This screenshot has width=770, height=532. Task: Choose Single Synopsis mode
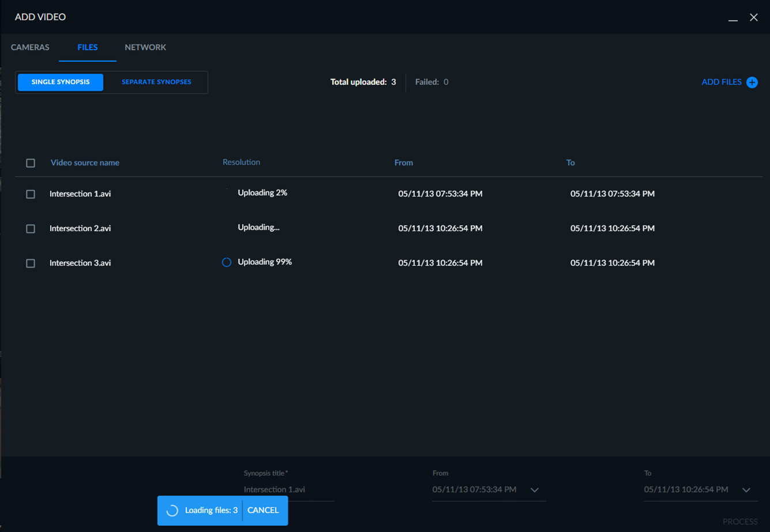[61, 82]
